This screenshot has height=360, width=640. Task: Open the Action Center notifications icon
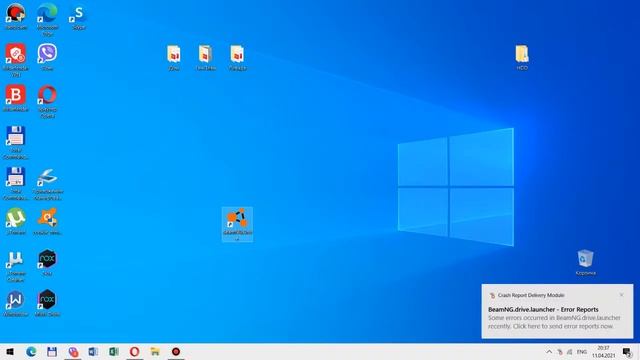tap(627, 352)
